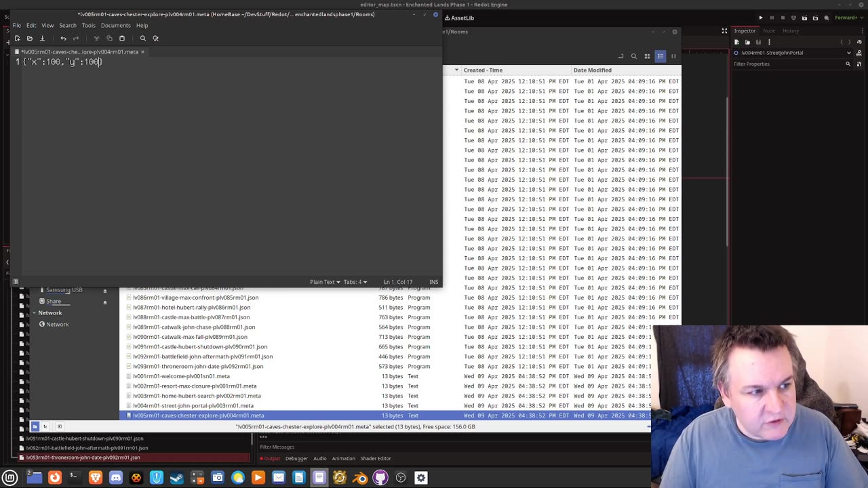Open the Tools menu in text editor
Image resolution: width=868 pixels, height=488 pixels.
pyautogui.click(x=89, y=26)
